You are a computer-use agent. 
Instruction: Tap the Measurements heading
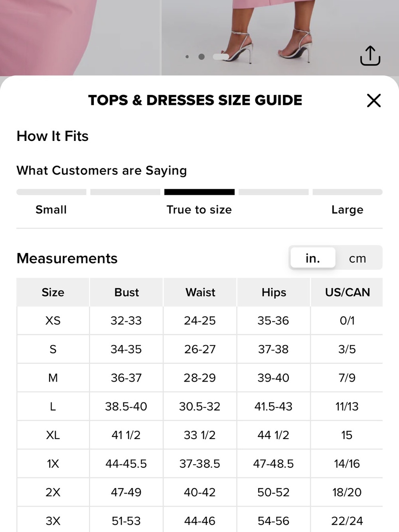[x=67, y=258]
